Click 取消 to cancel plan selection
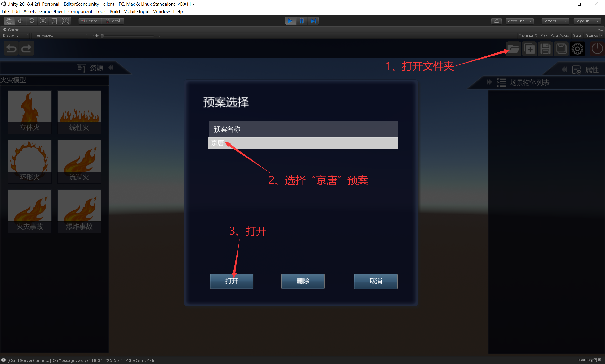This screenshot has width=605, height=364. (375, 281)
